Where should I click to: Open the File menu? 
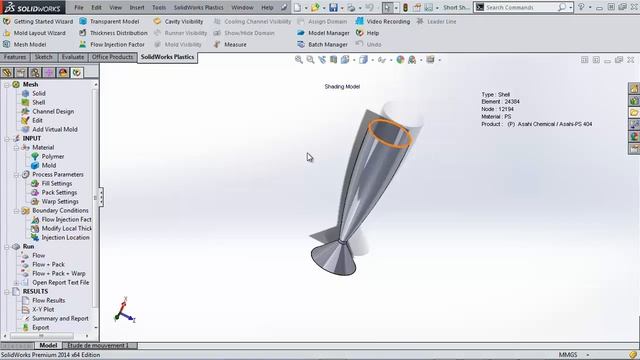[x=78, y=7]
